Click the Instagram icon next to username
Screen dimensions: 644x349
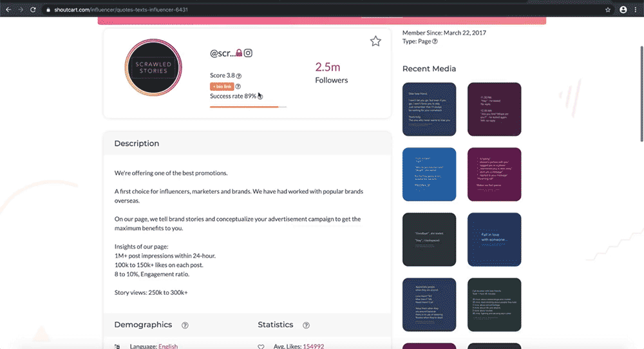pos(248,53)
